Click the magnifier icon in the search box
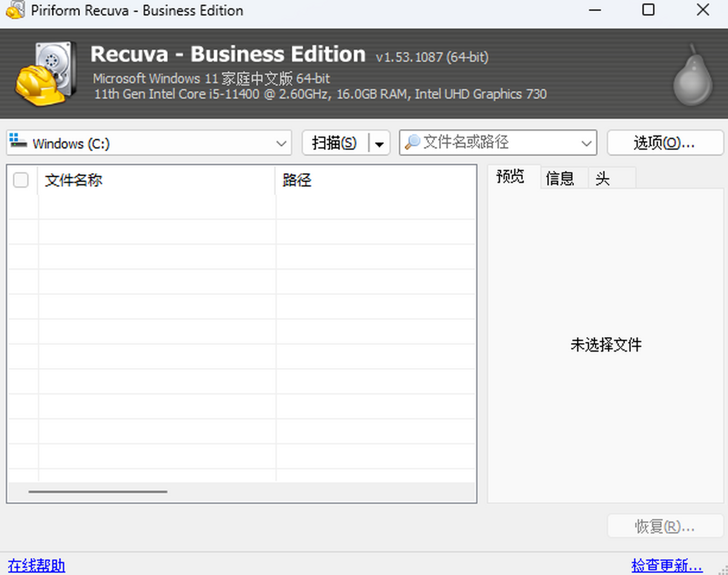Viewport: 728px width, 575px height. [413, 142]
